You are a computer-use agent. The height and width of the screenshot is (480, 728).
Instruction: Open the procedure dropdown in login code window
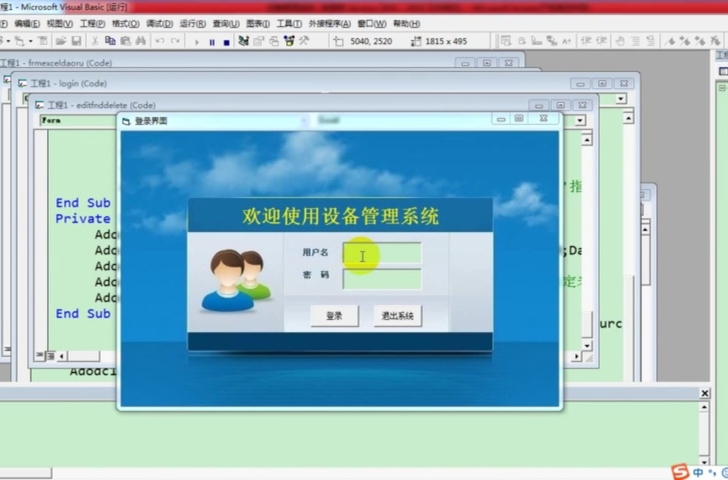click(x=621, y=98)
